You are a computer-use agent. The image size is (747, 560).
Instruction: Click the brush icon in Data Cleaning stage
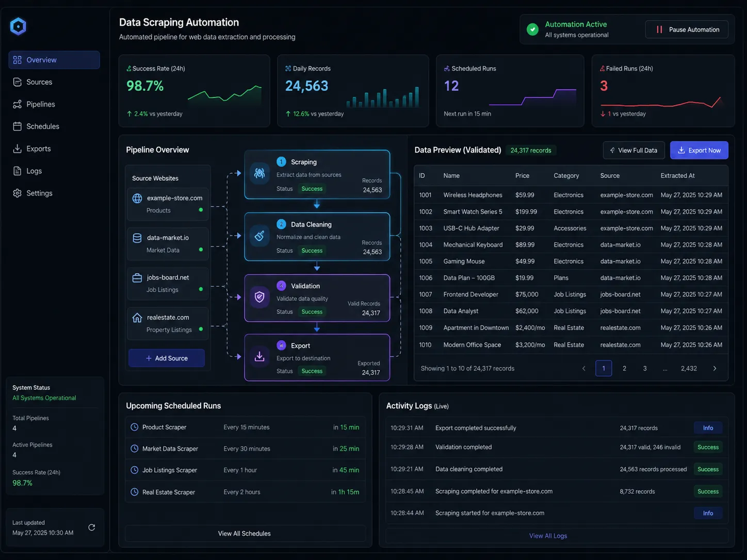tap(259, 236)
